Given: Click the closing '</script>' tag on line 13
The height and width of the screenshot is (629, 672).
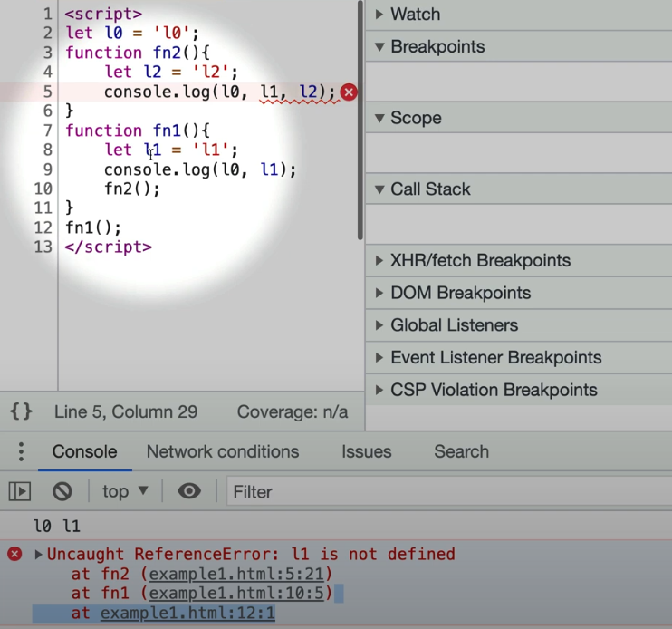Looking at the screenshot, I should coord(109,247).
